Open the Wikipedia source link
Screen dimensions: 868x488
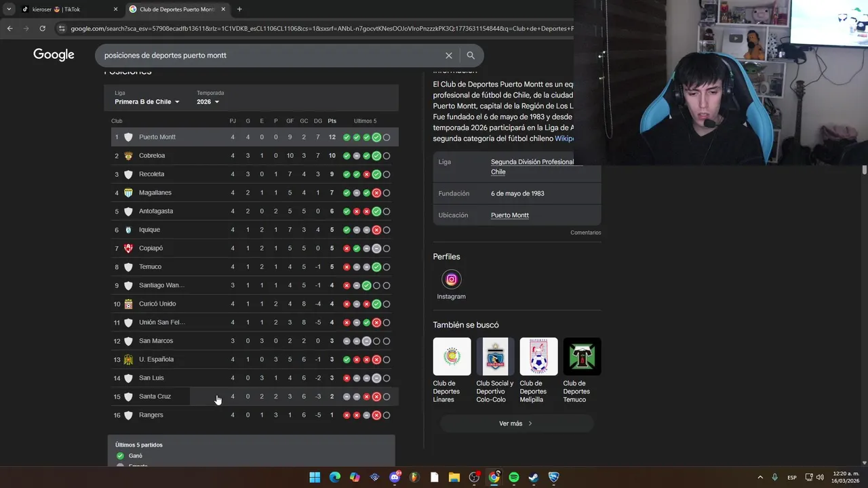point(564,138)
